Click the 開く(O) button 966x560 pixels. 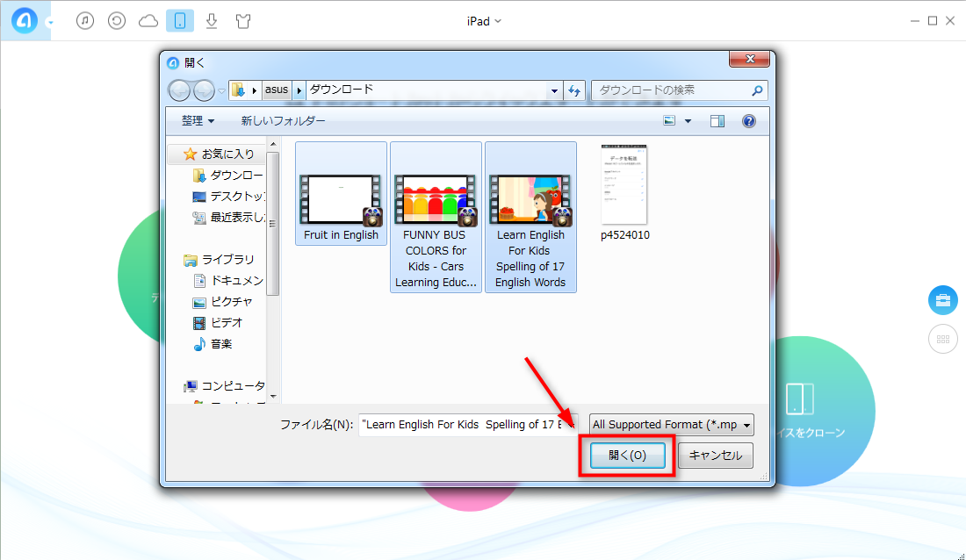(627, 456)
